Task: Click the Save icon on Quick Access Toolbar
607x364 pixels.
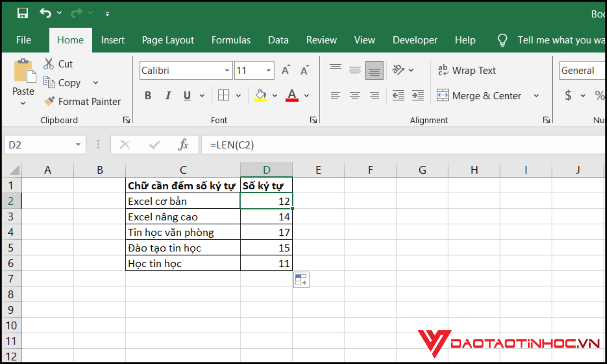Action: coord(23,13)
